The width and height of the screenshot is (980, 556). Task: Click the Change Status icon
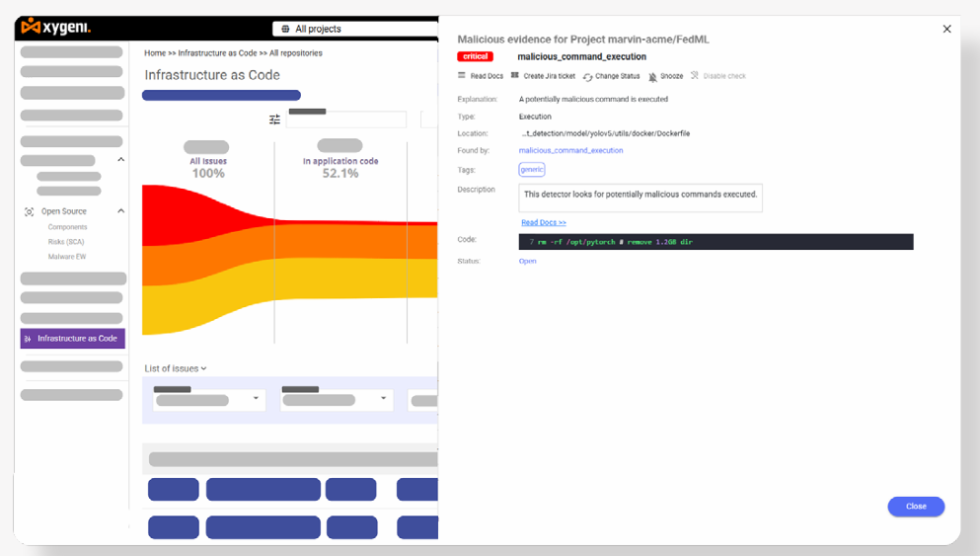pyautogui.click(x=587, y=77)
